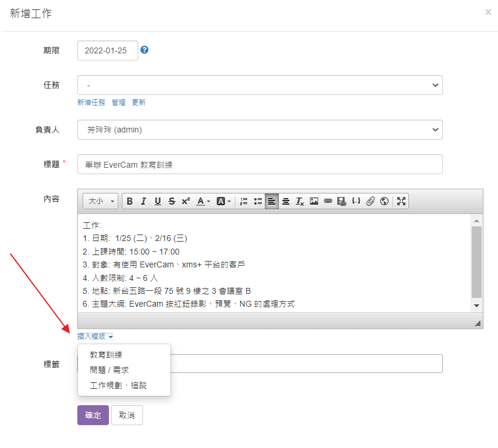
Task: Open the 負責人 assignee dropdown
Action: [260, 130]
